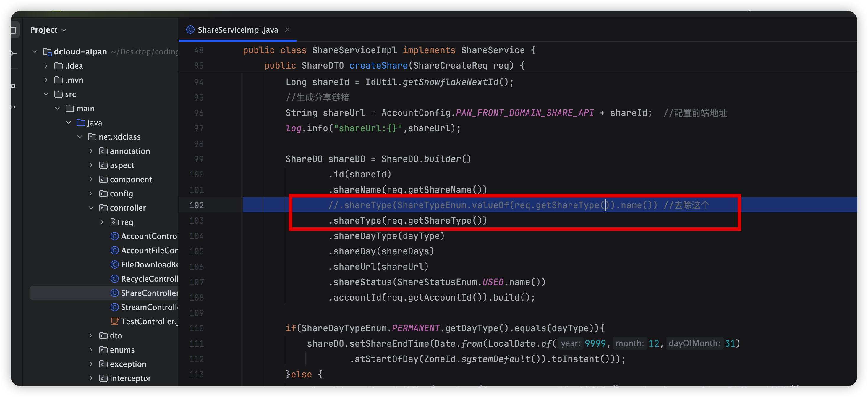This screenshot has height=397, width=868.
Task: Expand the enums package
Action: (x=91, y=350)
